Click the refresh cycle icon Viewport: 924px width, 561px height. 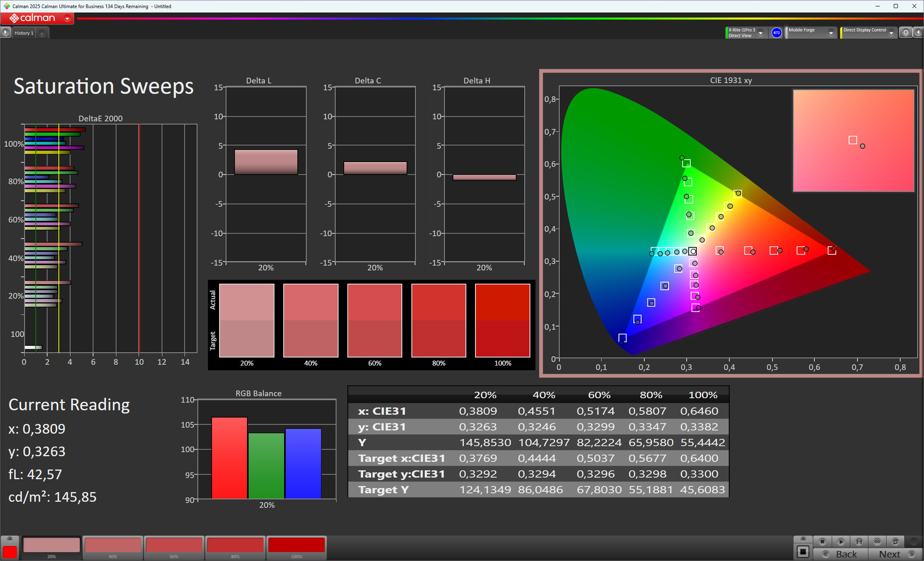pos(895,541)
